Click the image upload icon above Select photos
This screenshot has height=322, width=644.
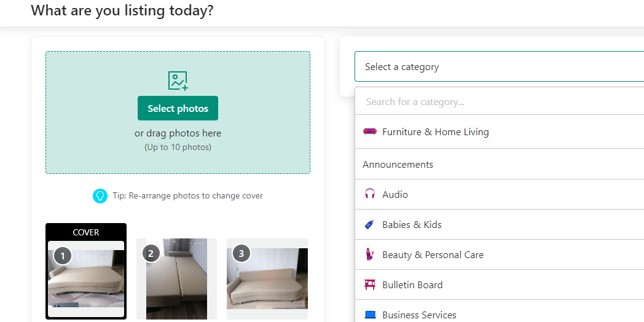coord(178,80)
